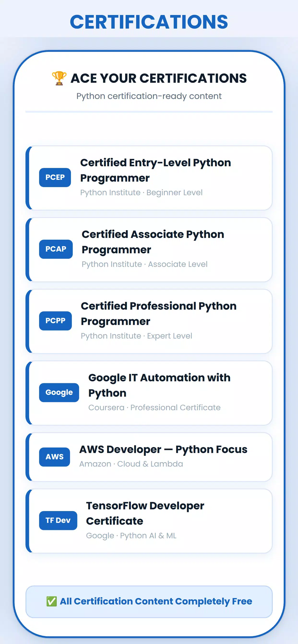Open Certified Entry-Level Python Programmer
This screenshot has width=298, height=644.
pyautogui.click(x=149, y=178)
